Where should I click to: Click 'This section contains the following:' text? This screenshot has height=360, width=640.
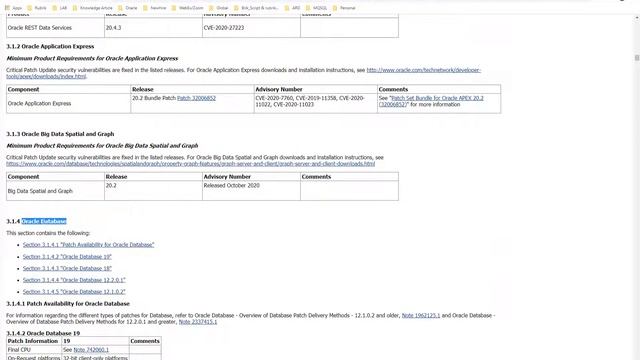point(48,233)
